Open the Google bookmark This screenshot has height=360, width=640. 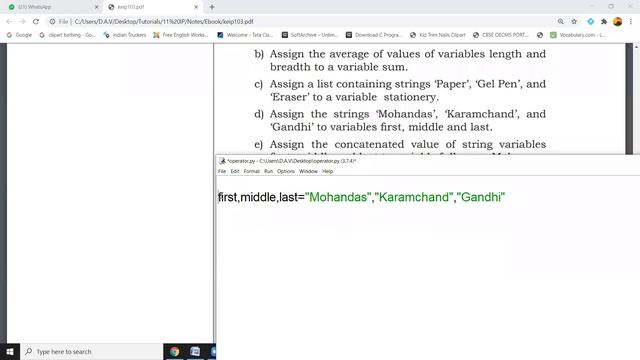19,35
